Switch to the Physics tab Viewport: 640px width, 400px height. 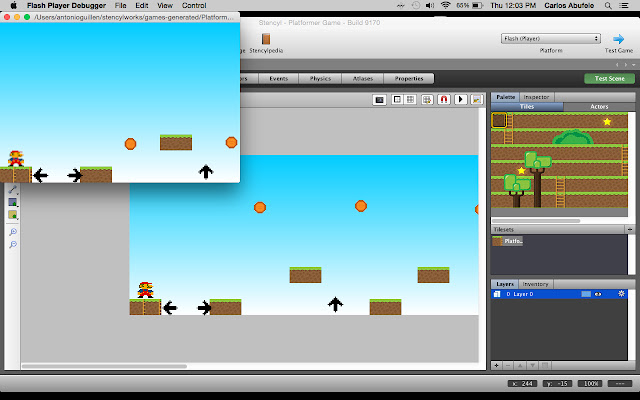320,78
